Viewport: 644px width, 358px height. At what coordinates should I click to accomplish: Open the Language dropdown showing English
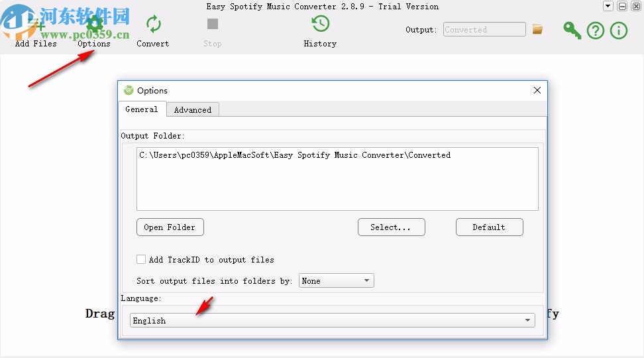332,320
